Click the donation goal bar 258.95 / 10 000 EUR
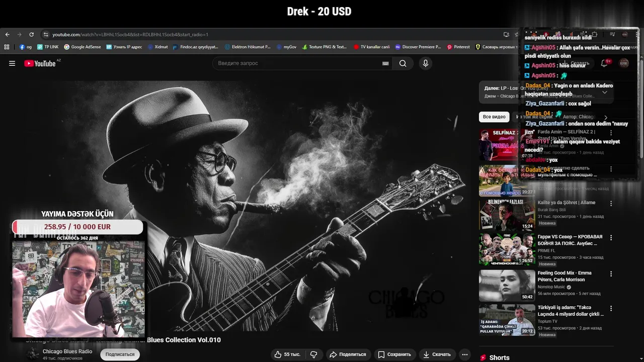 [x=77, y=227]
